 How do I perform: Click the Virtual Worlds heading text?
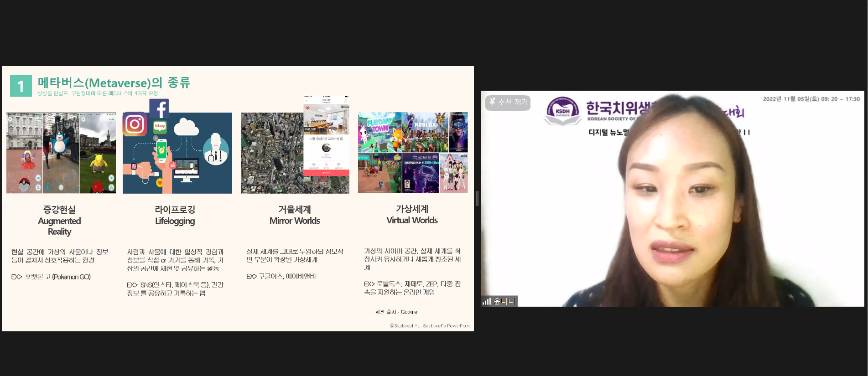pyautogui.click(x=412, y=220)
